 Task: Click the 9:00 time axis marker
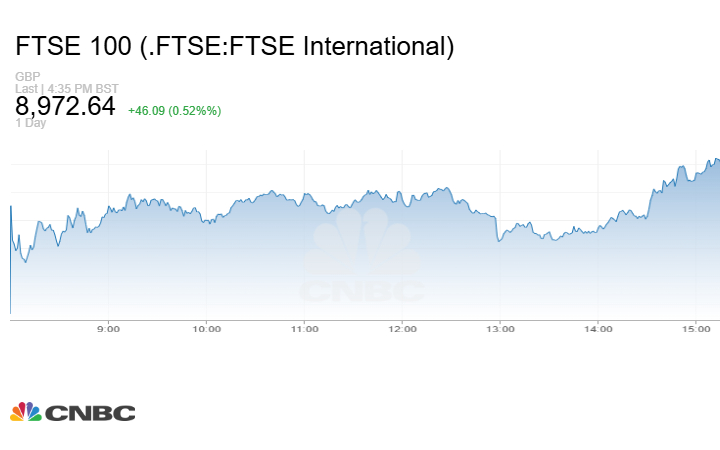(108, 328)
